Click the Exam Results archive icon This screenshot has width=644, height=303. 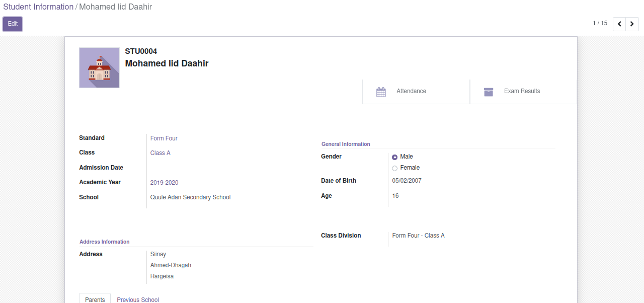pyautogui.click(x=488, y=92)
